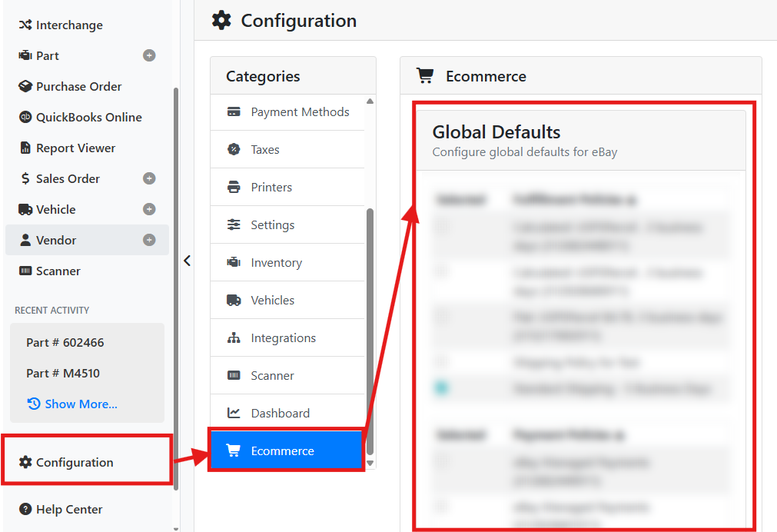
Task: Click the Dashboard chart icon
Action: point(234,413)
